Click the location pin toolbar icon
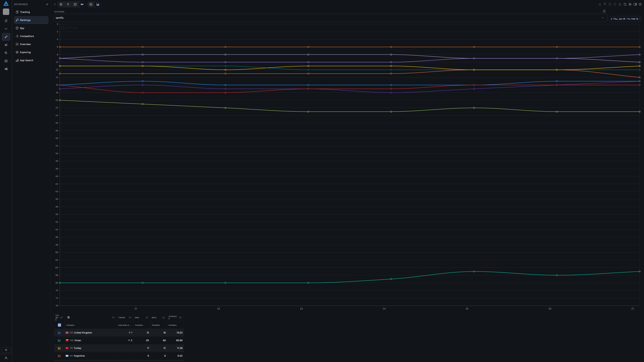 68,4
